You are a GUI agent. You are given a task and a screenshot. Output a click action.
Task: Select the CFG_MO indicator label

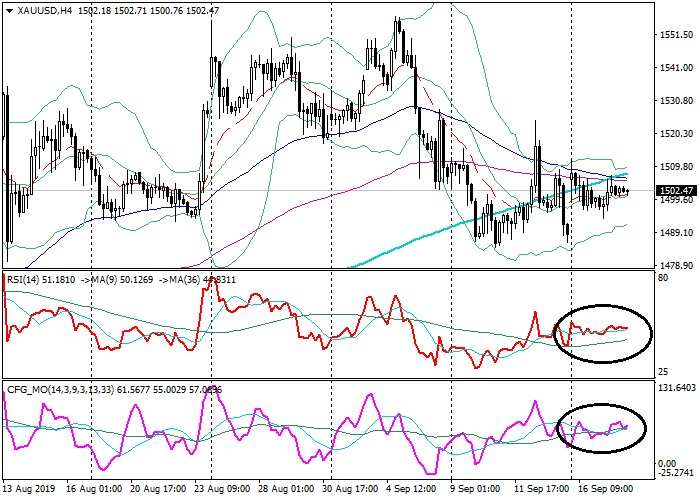coord(28,389)
